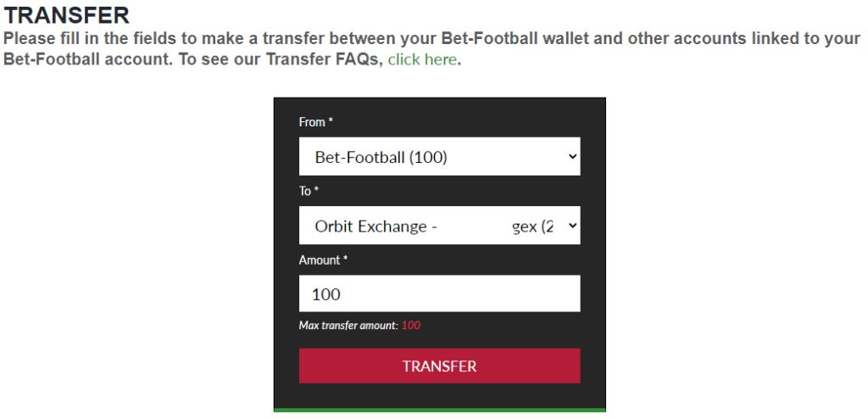Open the From account dropdown

point(439,157)
